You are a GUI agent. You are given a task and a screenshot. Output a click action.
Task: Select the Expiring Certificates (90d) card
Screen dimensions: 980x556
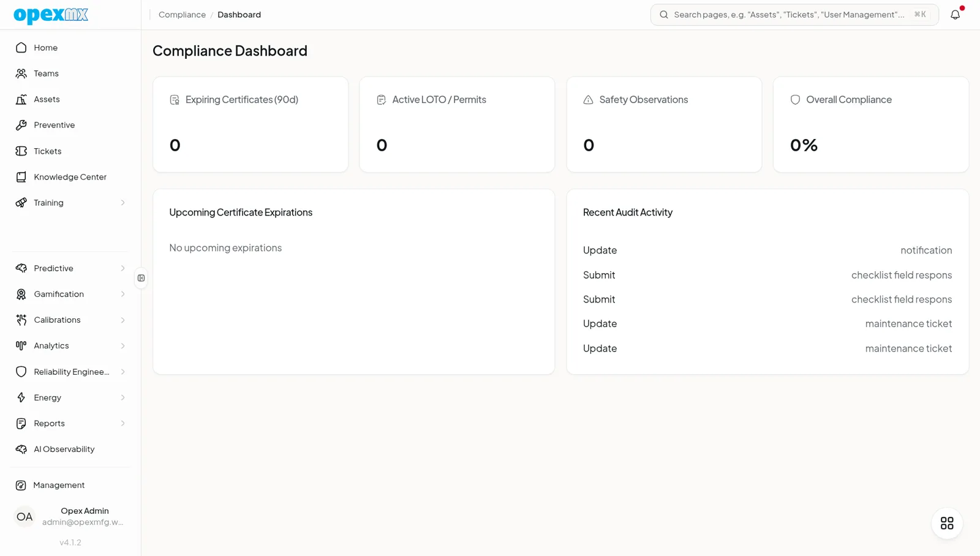[251, 124]
